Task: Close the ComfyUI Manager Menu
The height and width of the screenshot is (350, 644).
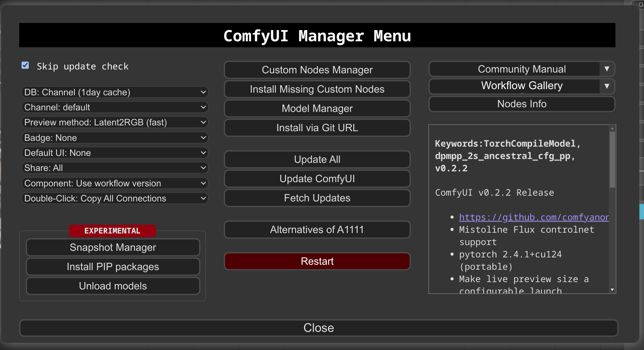Action: click(318, 328)
